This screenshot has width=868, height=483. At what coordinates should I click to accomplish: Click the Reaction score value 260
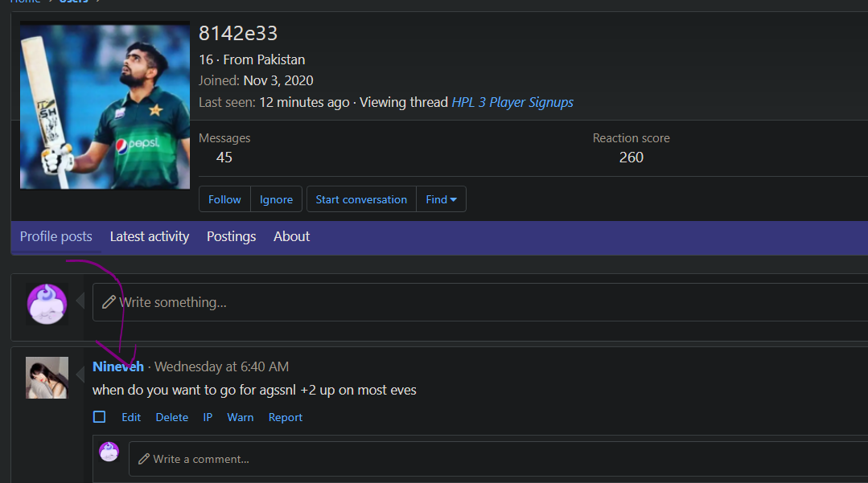(x=631, y=158)
